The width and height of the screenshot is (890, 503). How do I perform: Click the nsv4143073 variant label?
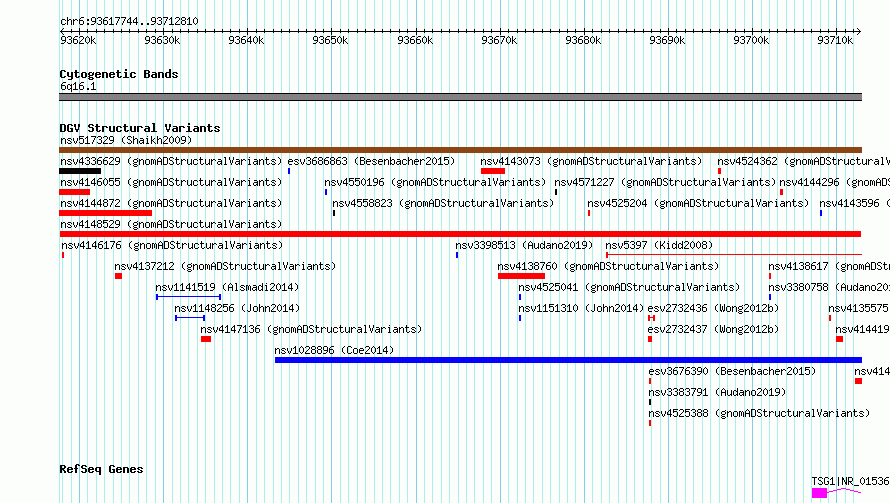(x=591, y=161)
